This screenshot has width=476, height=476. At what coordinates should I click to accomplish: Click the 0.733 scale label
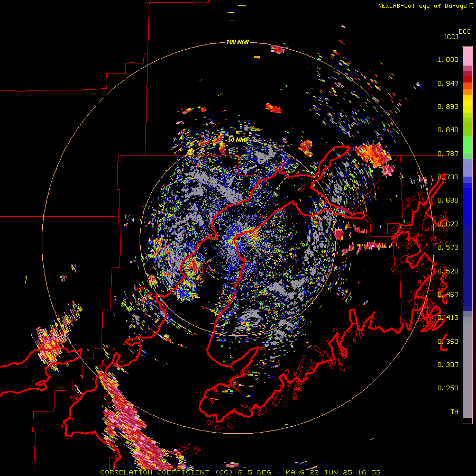click(448, 177)
